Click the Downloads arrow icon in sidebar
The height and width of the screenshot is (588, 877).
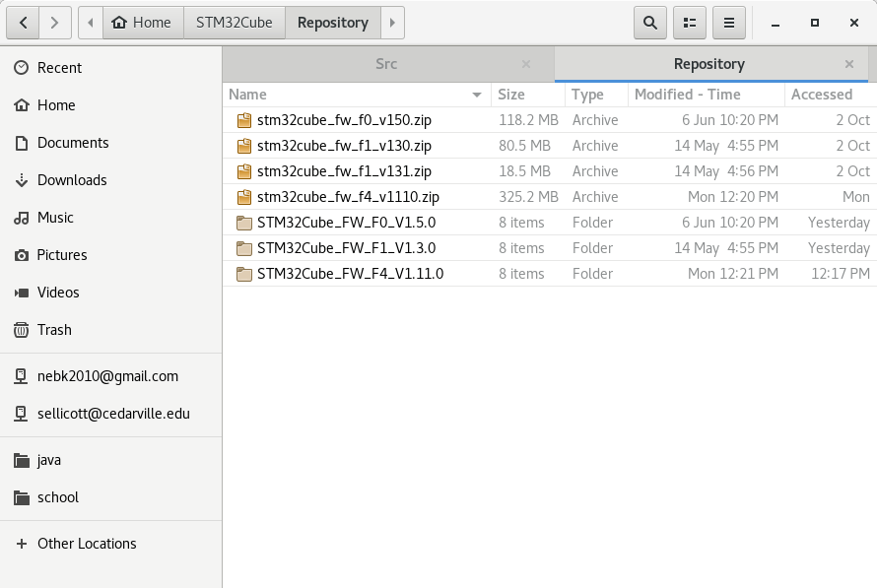(22, 180)
